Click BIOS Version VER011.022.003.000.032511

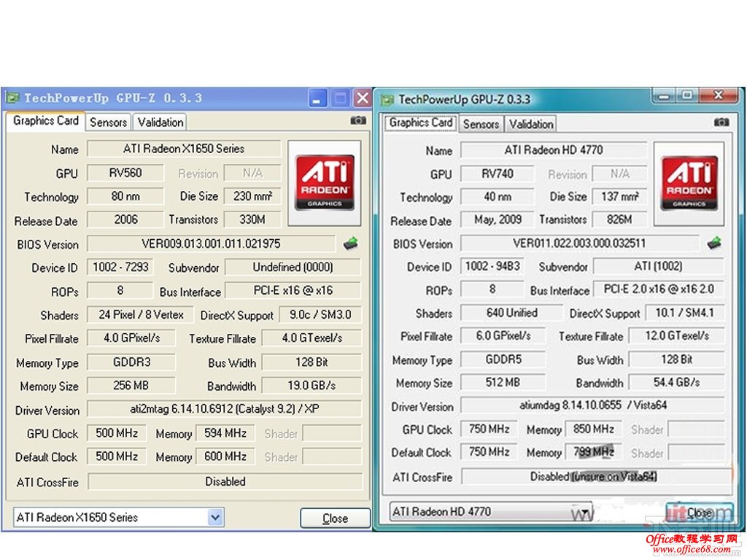tap(579, 244)
